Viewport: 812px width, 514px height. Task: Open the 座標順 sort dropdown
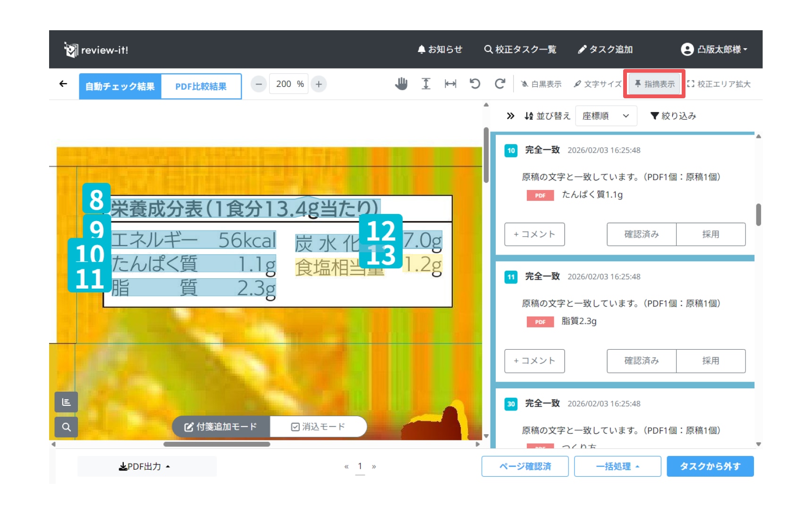click(606, 116)
